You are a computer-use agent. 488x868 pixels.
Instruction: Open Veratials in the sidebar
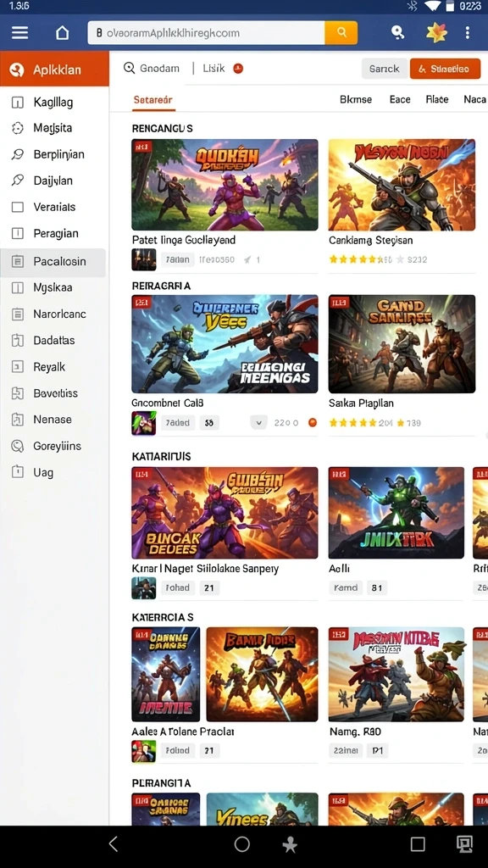(53, 207)
